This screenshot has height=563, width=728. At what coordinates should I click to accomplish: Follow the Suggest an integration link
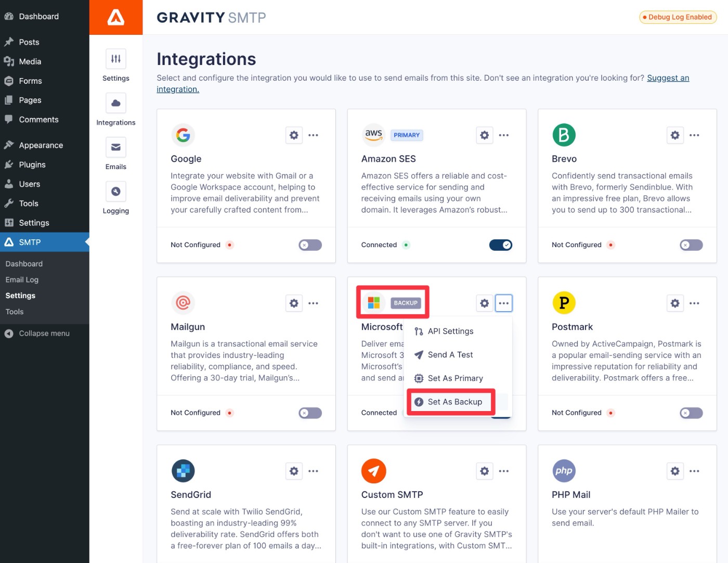[668, 78]
